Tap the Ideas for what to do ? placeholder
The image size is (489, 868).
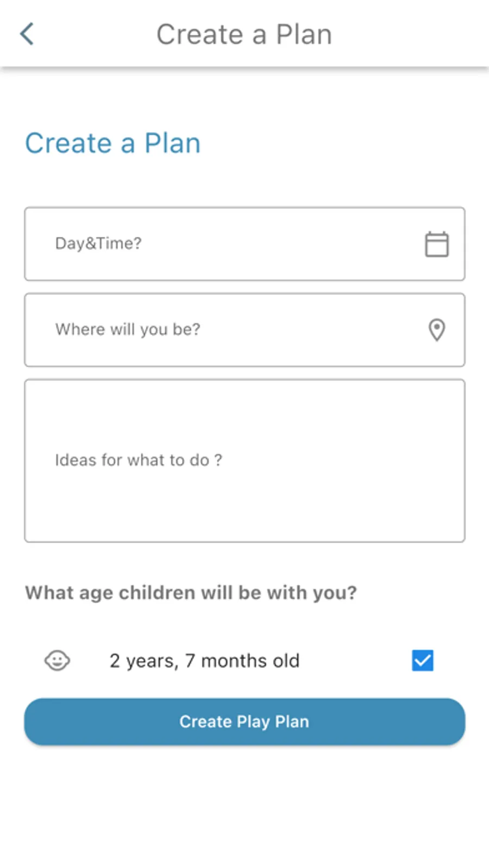139,460
